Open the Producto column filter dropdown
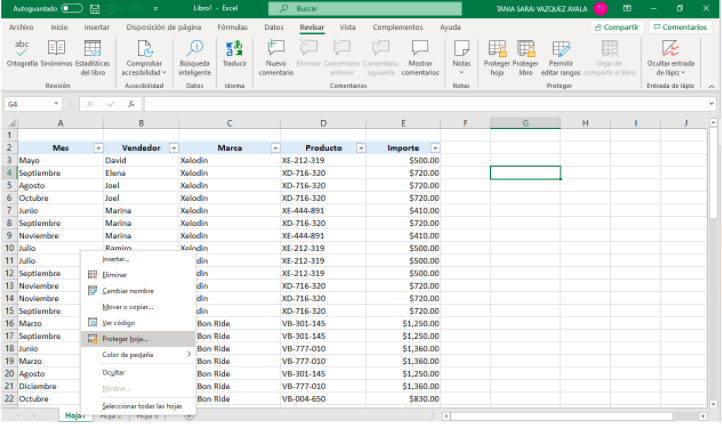Screen dimensions: 722x424 (x=361, y=148)
